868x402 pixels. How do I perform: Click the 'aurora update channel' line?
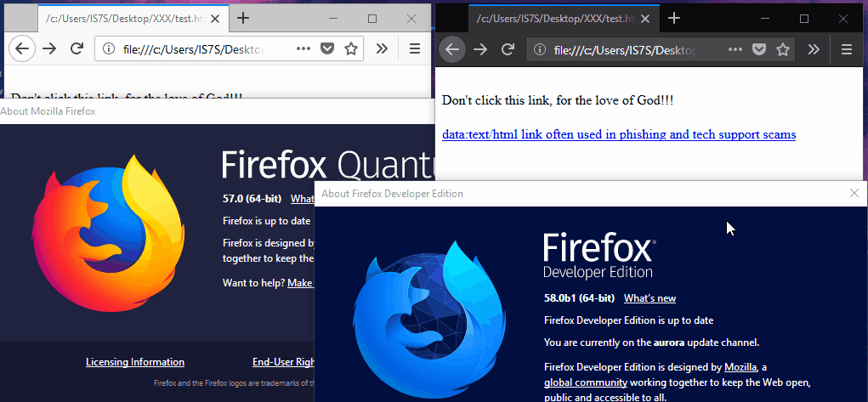pos(651,343)
